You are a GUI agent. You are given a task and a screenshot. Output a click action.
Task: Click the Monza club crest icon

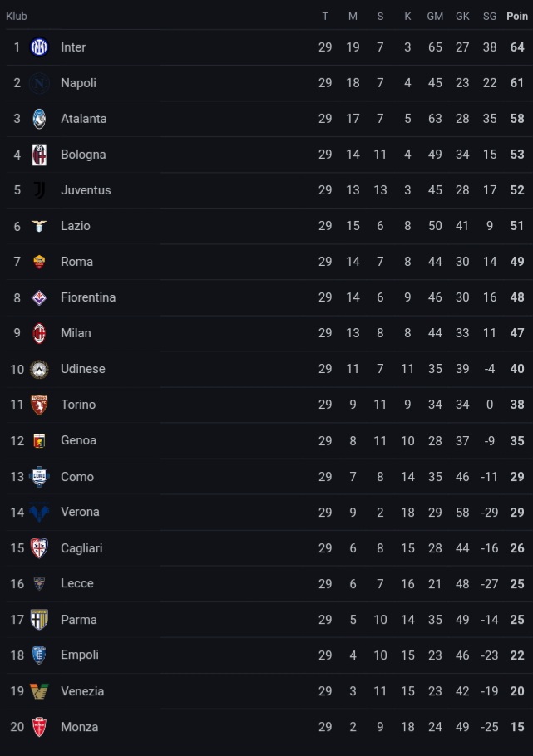tap(39, 727)
